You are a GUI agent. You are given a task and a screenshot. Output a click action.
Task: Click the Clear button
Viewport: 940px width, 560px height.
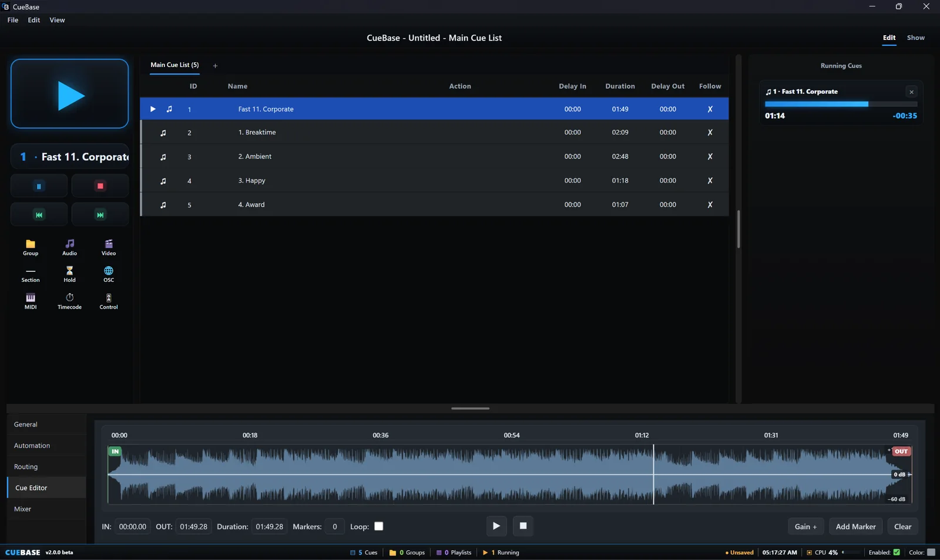click(x=902, y=527)
